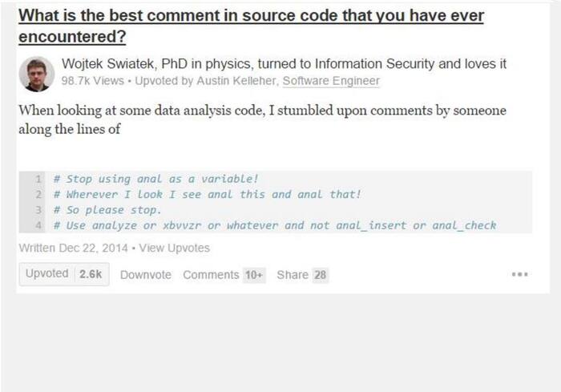Click the Written Dec 22, 2014 timestamp
This screenshot has width=561, height=392.
72,249
